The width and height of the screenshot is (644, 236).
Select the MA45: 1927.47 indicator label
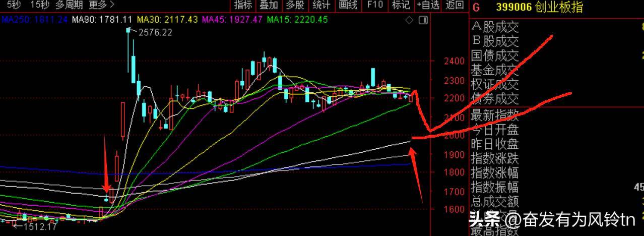click(232, 20)
